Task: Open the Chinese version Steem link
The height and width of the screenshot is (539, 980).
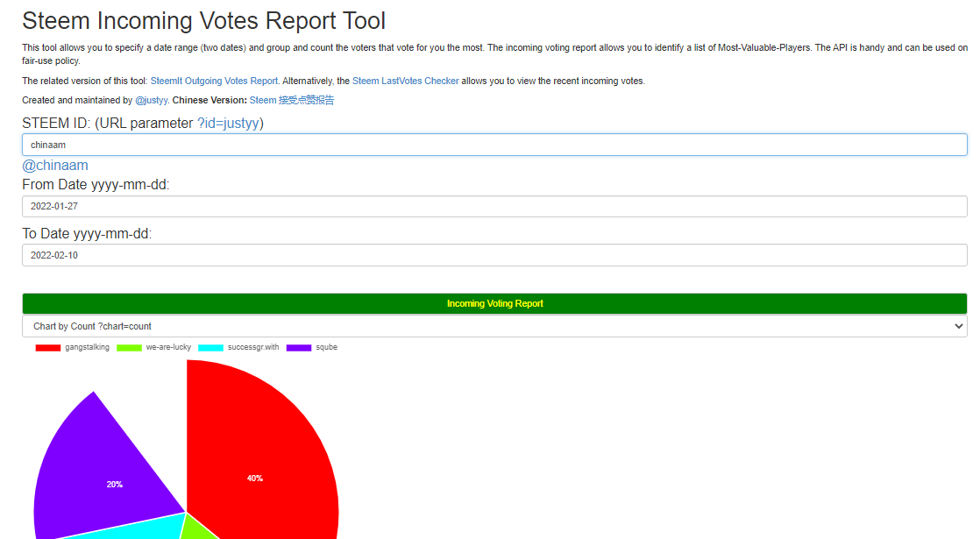Action: click(291, 100)
